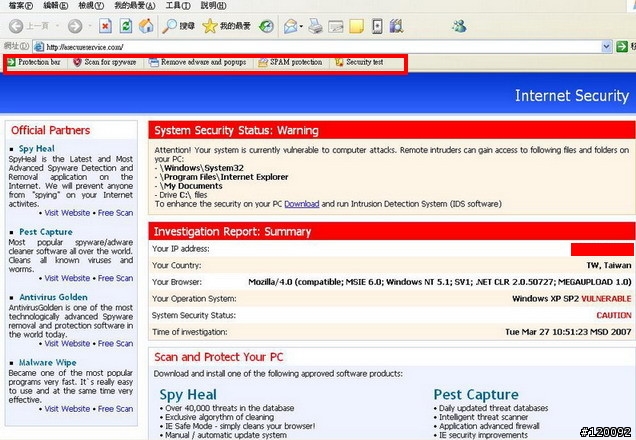Go to Home page icon
Image resolution: width=636 pixels, height=440 pixels.
[x=146, y=26]
